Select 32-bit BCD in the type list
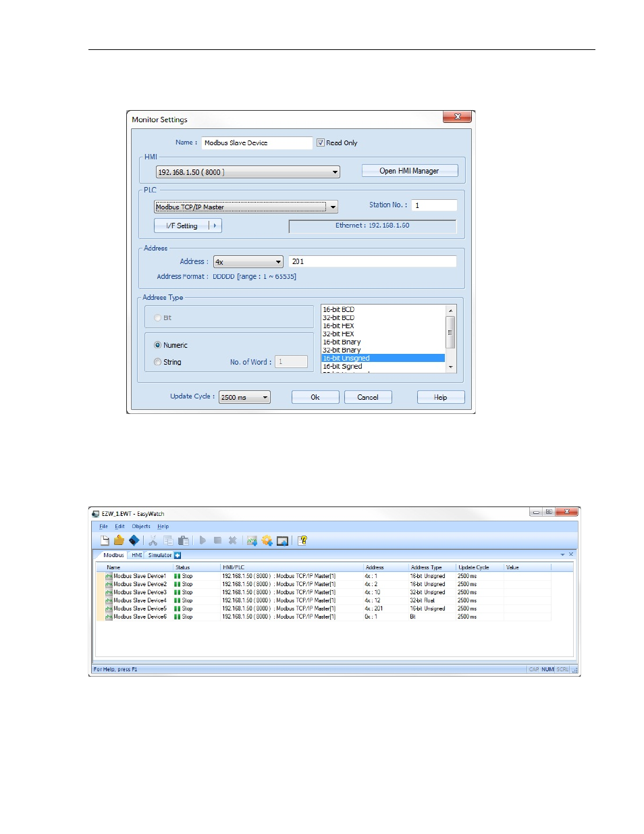The height and width of the screenshot is (834, 644). 383,317
